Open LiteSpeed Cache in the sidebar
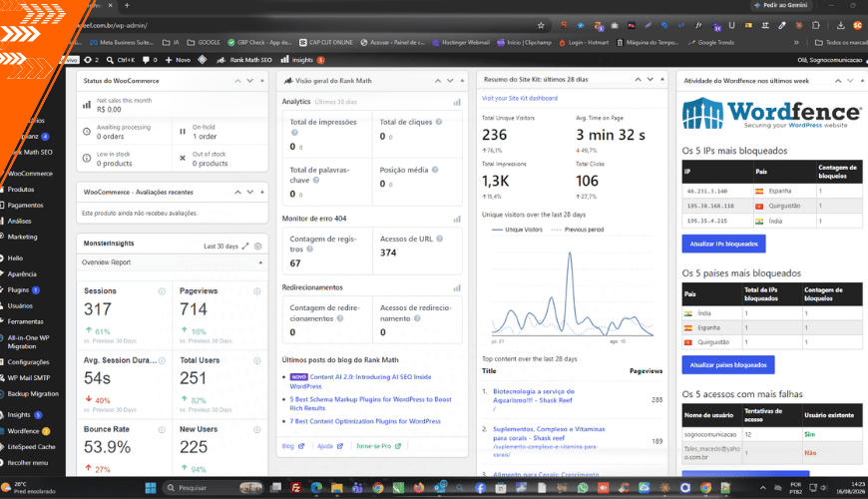This screenshot has width=868, height=499. 31,447
